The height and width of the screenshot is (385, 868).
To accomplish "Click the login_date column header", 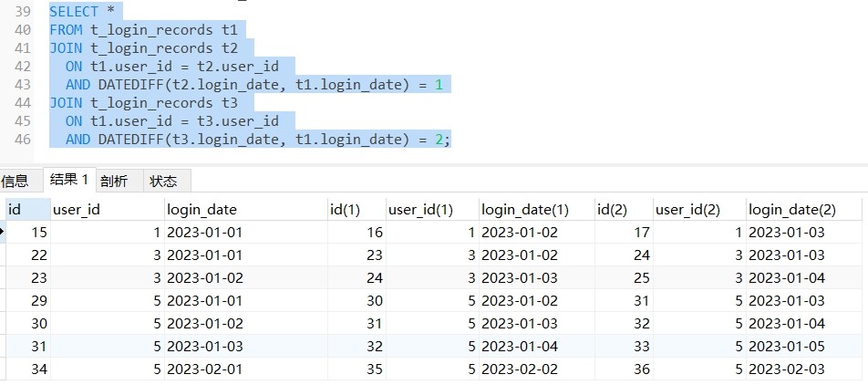I will 246,210.
